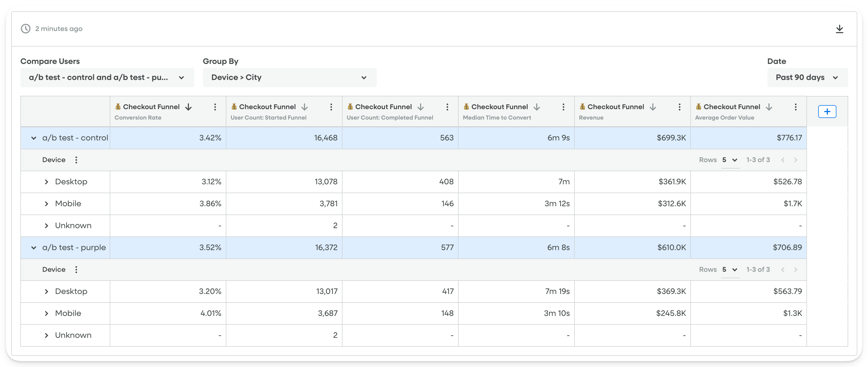The height and width of the screenshot is (367, 868).
Task: Sort the Conversion Rate column arrow
Action: [188, 106]
